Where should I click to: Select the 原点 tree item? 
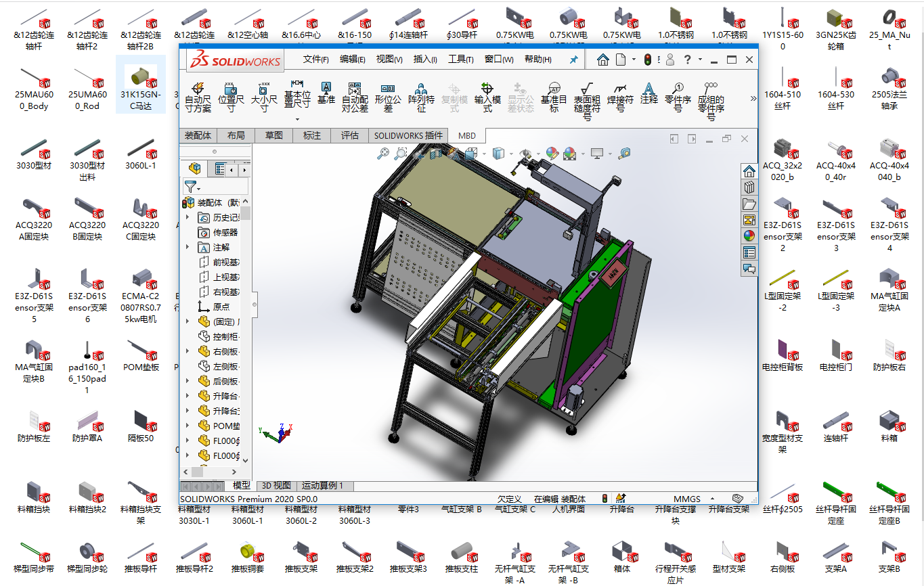[214, 307]
